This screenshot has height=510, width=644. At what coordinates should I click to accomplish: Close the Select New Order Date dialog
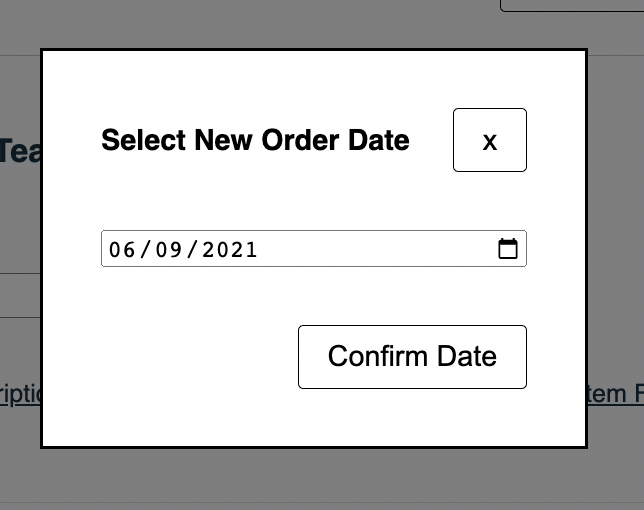[x=490, y=140]
